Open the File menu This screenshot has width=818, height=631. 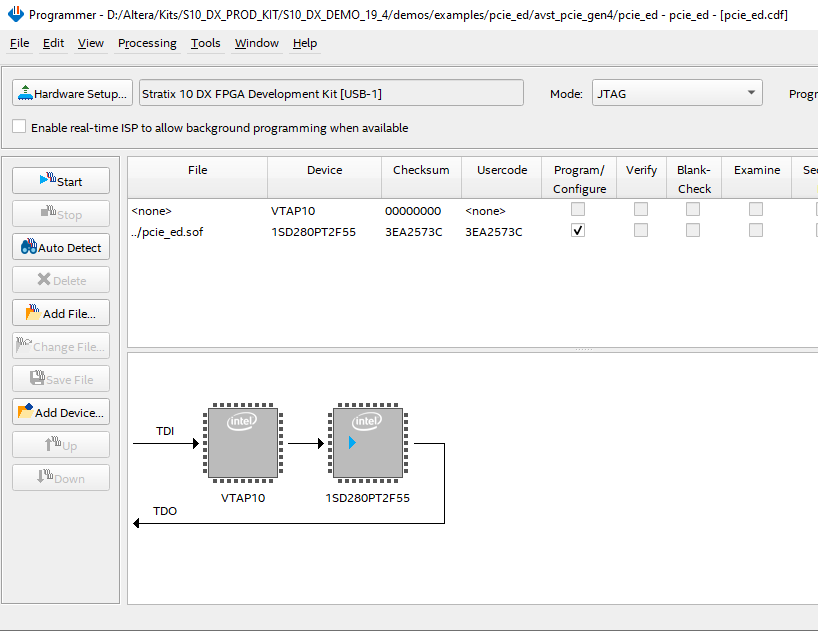[19, 43]
